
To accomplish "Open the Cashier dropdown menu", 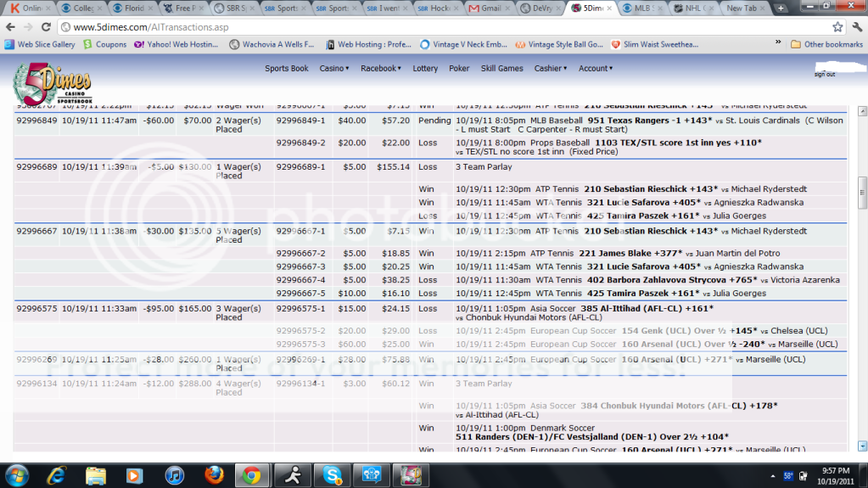I will 551,69.
